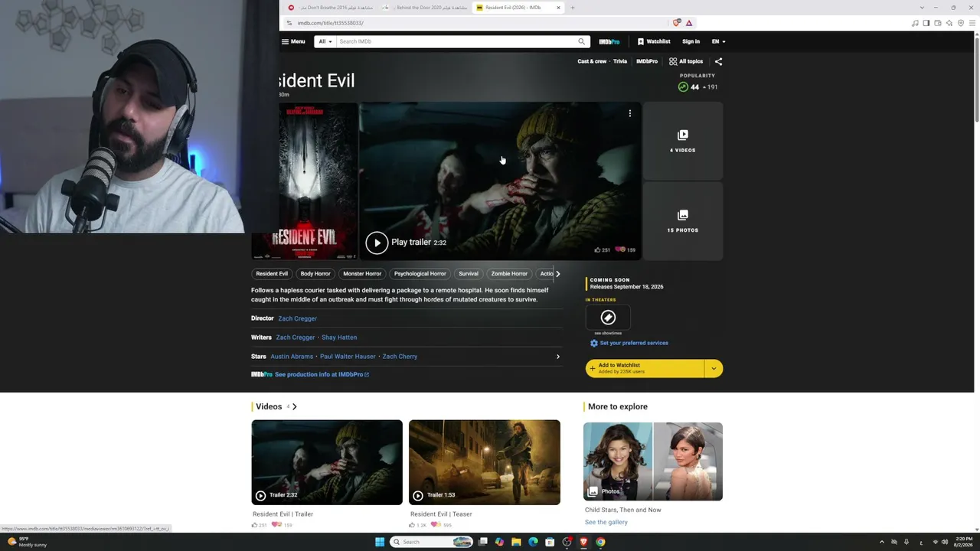Add the movie to Watchlist
The height and width of the screenshot is (551, 980).
click(645, 368)
